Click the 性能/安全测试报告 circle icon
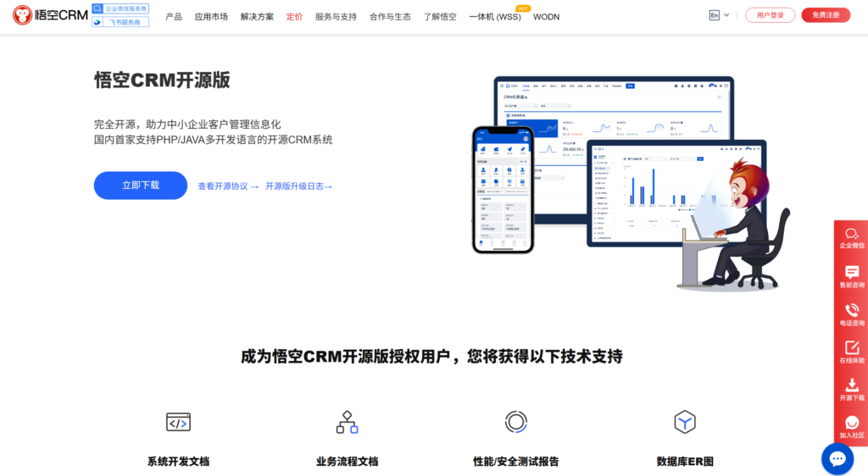The width and height of the screenshot is (868, 476). point(516,423)
